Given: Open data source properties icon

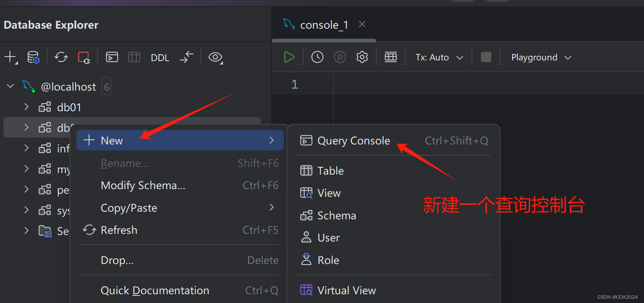Looking at the screenshot, I should point(33,57).
